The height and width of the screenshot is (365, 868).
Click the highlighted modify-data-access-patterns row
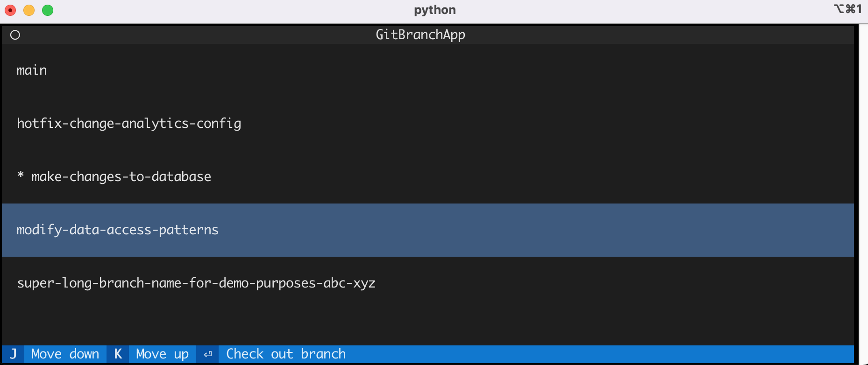[x=117, y=230]
